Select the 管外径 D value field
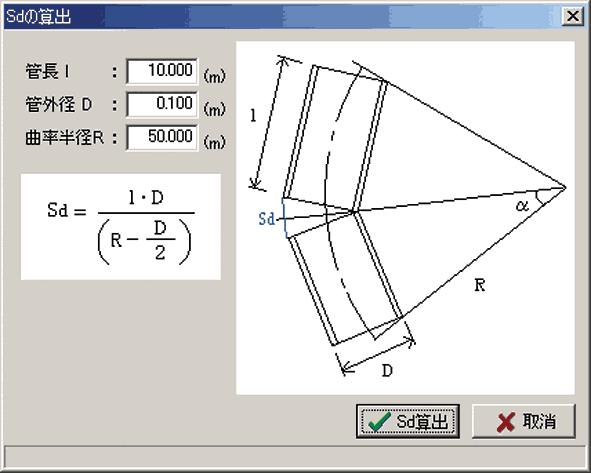Image resolution: width=591 pixels, height=473 pixels. pos(162,104)
